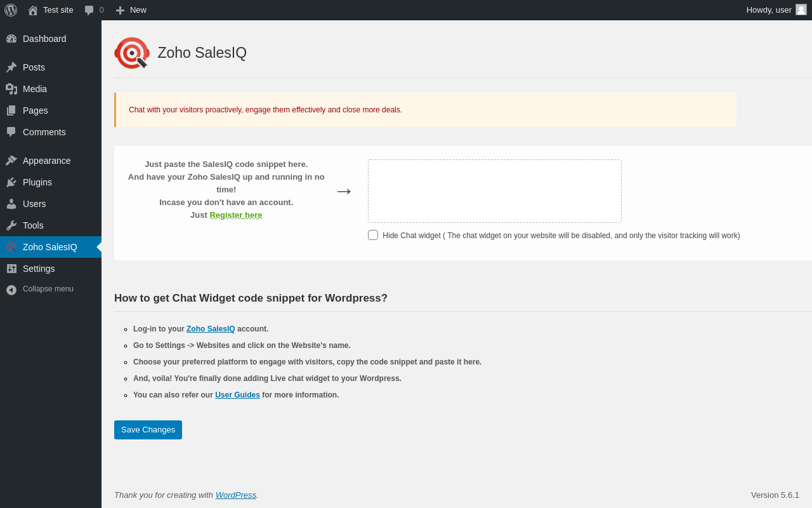Screen dimensions: 812x508
Task: Click Collapse menu text
Action: pyautogui.click(x=48, y=289)
